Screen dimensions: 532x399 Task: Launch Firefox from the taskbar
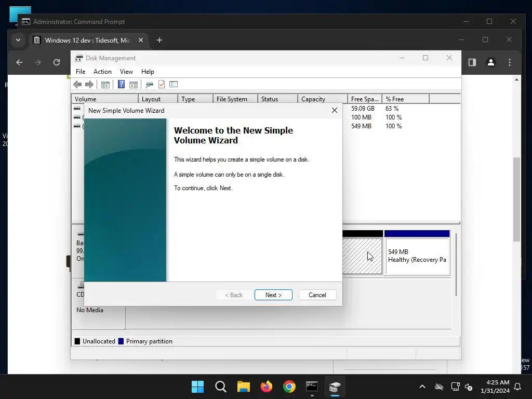coord(267,387)
